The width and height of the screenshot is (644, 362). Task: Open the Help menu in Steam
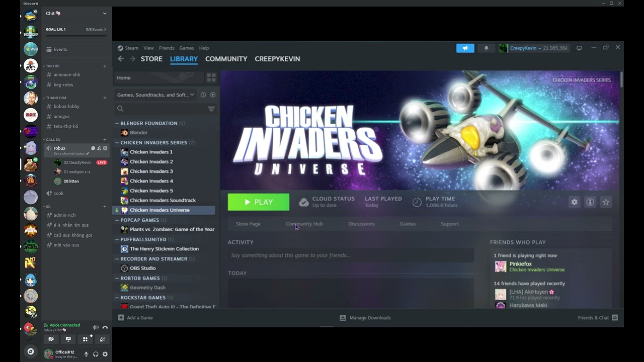click(x=204, y=48)
